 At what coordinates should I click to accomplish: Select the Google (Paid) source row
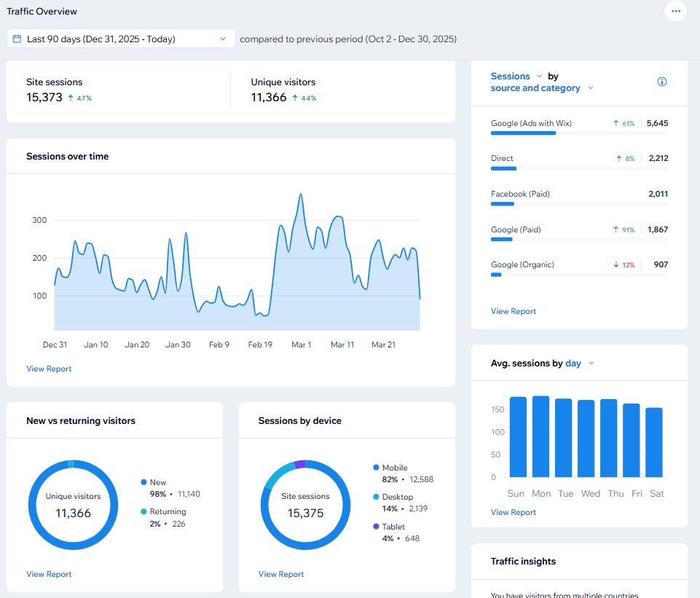pos(580,233)
